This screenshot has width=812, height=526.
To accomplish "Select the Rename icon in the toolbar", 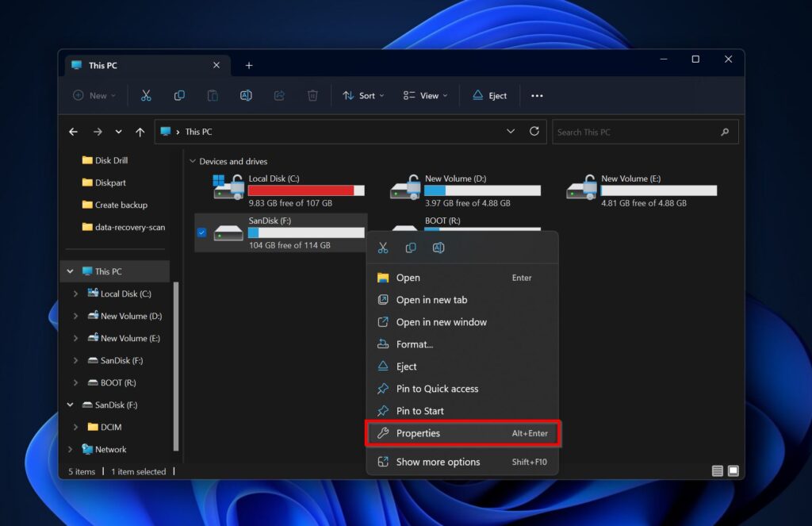I will (x=246, y=95).
